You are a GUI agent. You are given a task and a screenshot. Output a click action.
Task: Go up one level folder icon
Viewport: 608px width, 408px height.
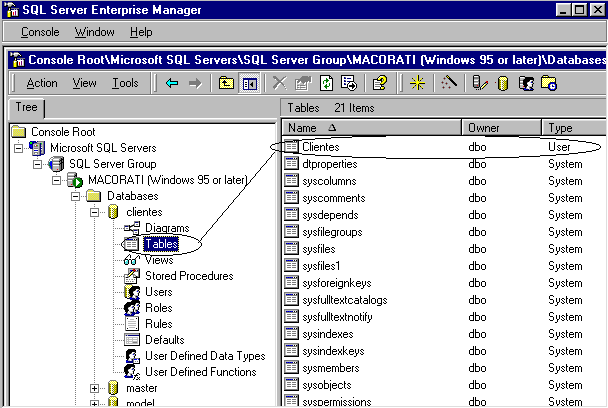[226, 83]
